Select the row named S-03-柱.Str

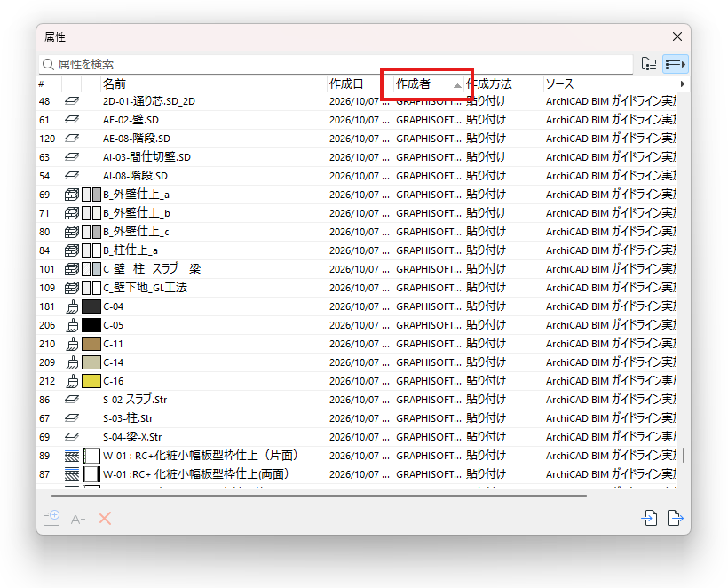(x=357, y=418)
